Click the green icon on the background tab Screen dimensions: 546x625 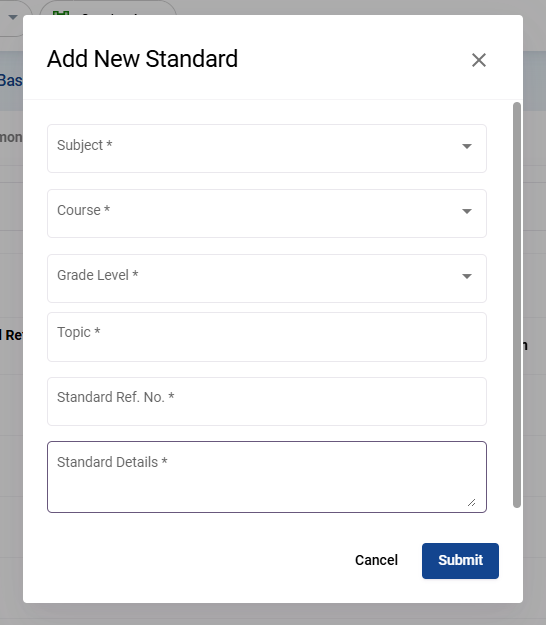[61, 14]
